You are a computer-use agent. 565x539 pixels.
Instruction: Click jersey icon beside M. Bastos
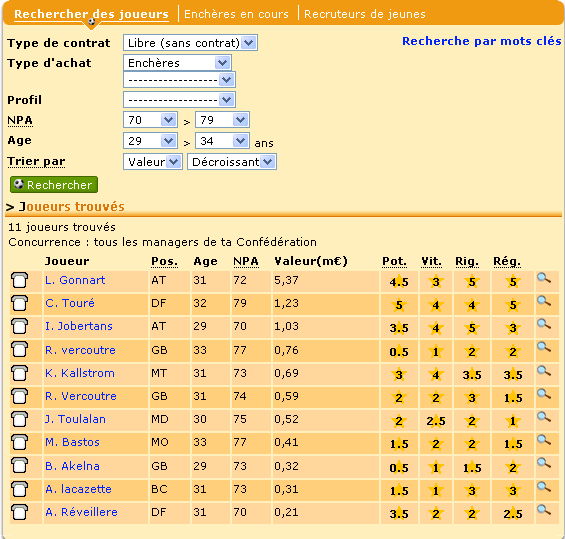click(x=19, y=442)
